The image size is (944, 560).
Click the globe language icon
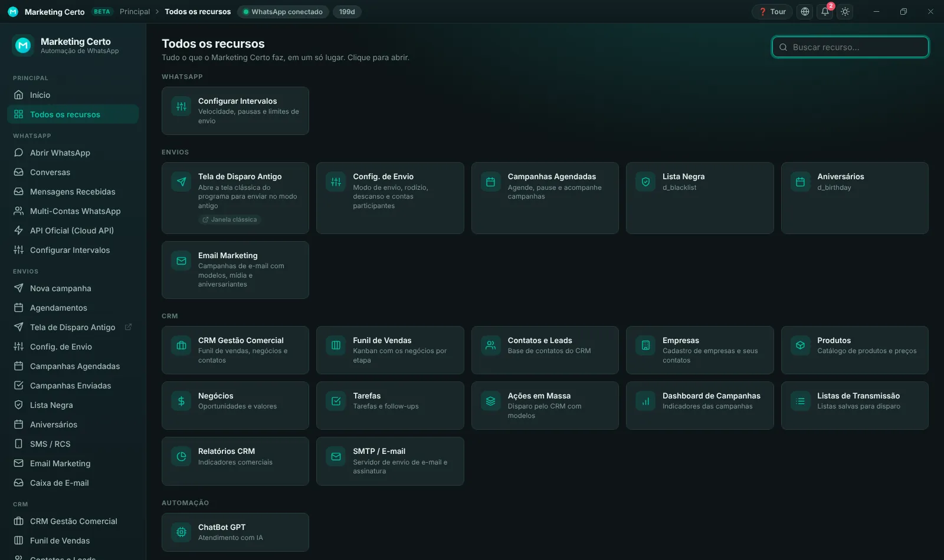coord(805,12)
